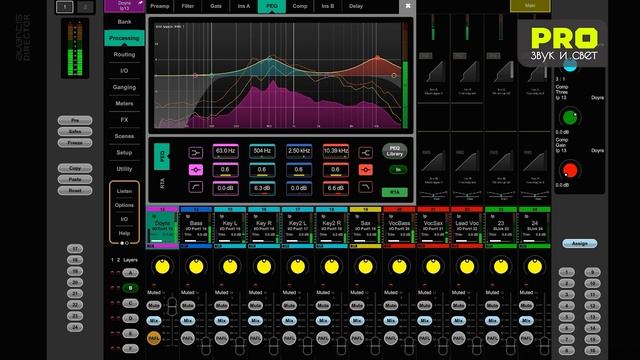Toggle Mute on the Key R channel

pyautogui.click(x=256, y=305)
